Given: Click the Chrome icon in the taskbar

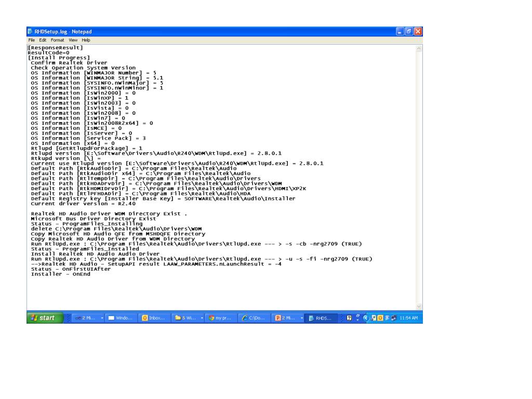Looking at the screenshot, I should point(211,318).
